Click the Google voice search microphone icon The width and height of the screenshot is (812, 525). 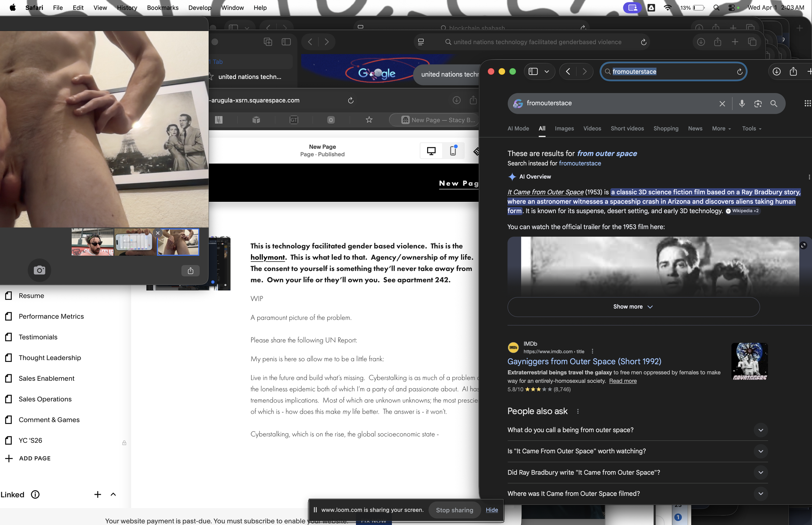point(742,103)
